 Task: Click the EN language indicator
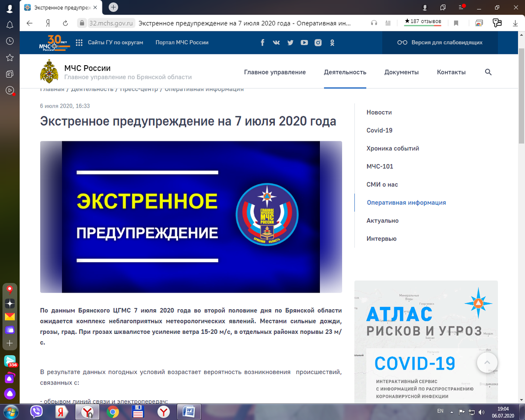[441, 411]
